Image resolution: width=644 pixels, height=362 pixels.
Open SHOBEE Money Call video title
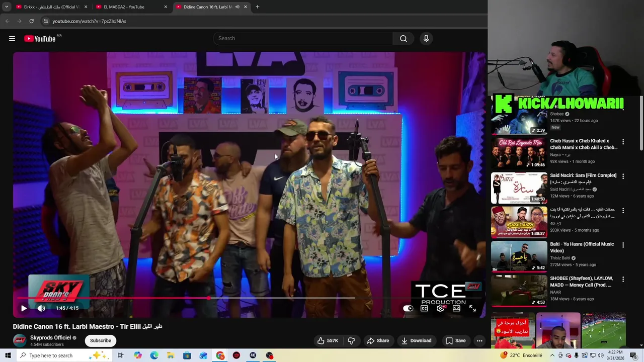(x=582, y=282)
